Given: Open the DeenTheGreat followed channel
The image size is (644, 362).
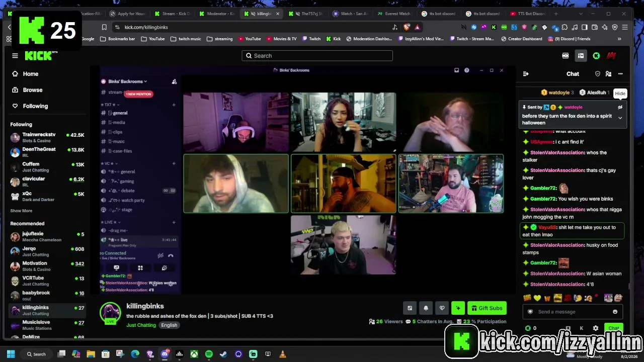Looking at the screenshot, I should [47, 152].
